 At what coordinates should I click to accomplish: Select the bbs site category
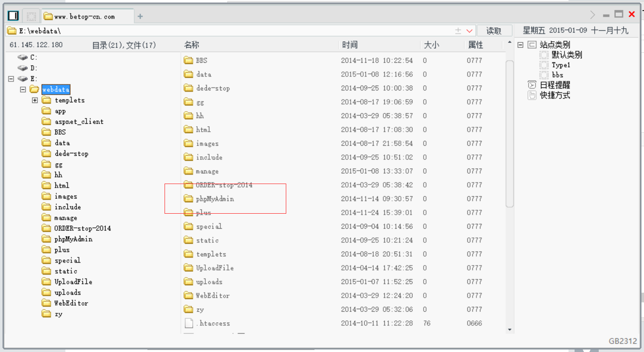point(557,75)
